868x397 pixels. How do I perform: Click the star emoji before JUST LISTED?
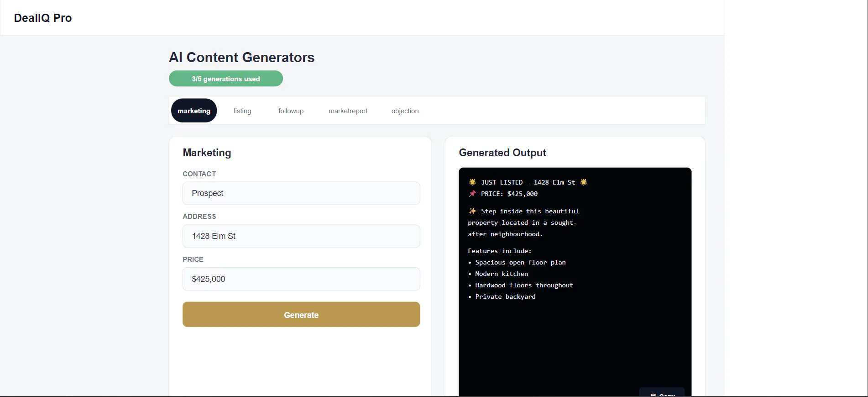tap(472, 182)
